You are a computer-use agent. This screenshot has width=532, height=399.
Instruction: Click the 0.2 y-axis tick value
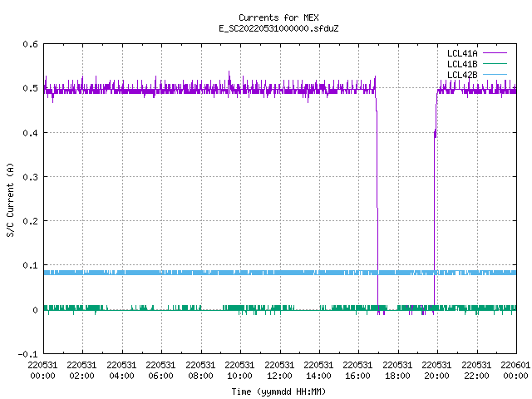point(30,221)
